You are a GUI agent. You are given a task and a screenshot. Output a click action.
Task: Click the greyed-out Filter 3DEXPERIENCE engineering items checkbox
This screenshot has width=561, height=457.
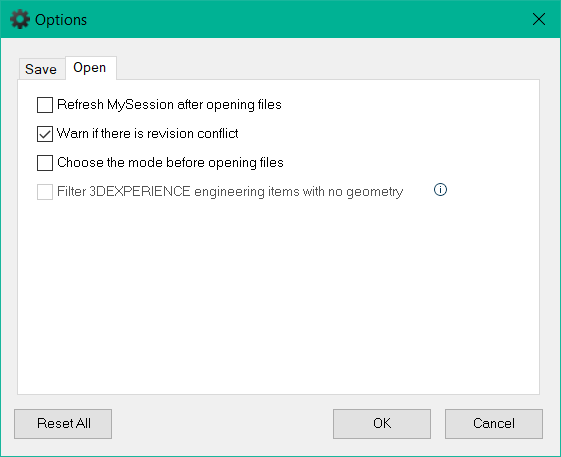click(45, 192)
